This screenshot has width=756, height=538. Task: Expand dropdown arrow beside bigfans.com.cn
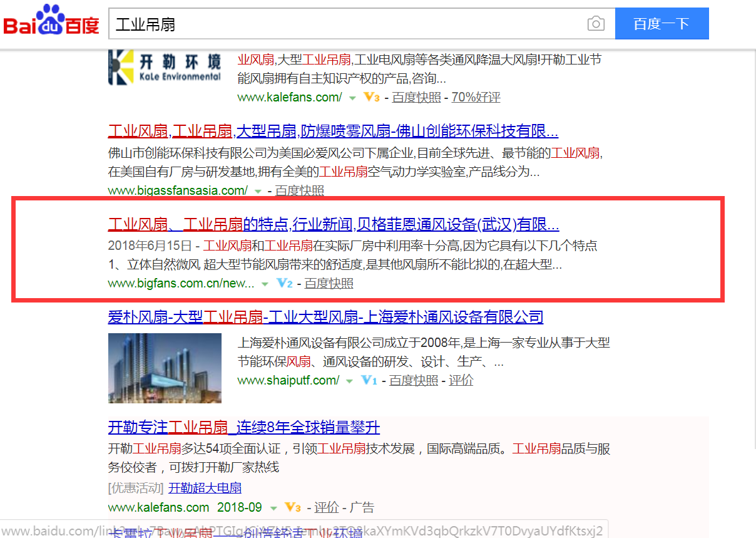point(265,284)
